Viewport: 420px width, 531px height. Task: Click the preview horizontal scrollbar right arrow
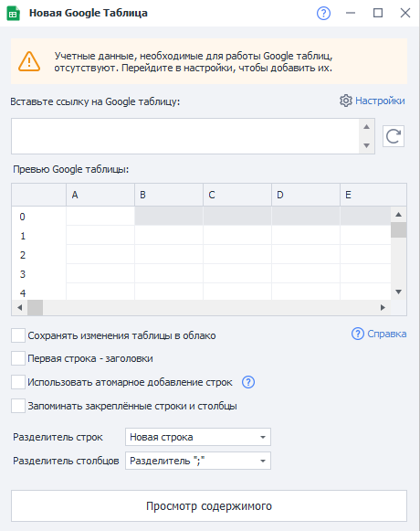[383, 307]
